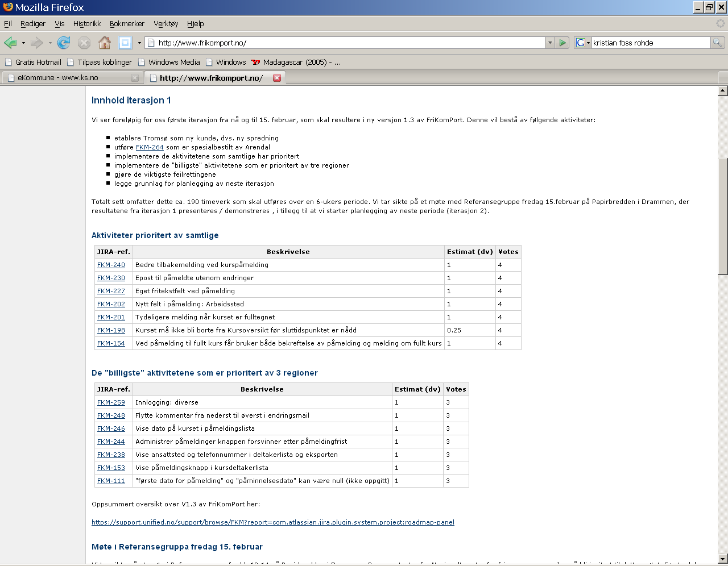Open the search engine selector dropdown

point(588,43)
